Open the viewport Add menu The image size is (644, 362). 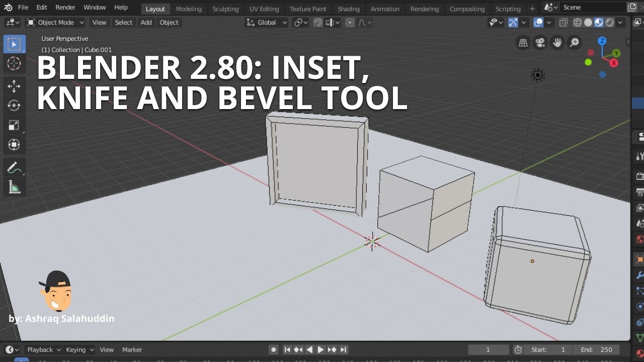click(146, 23)
